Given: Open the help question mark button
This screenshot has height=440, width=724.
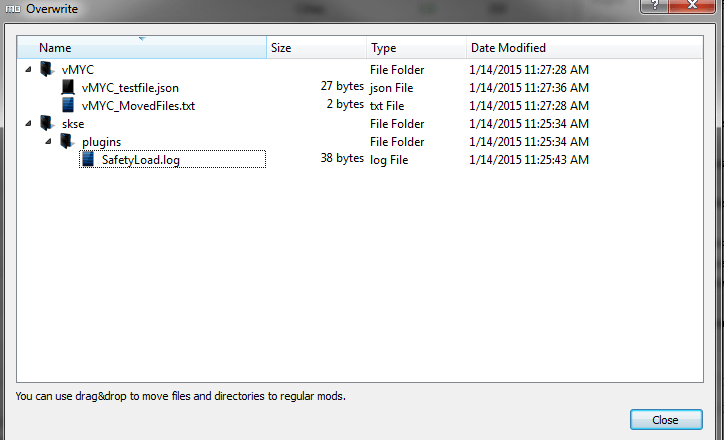Looking at the screenshot, I should point(654,6).
